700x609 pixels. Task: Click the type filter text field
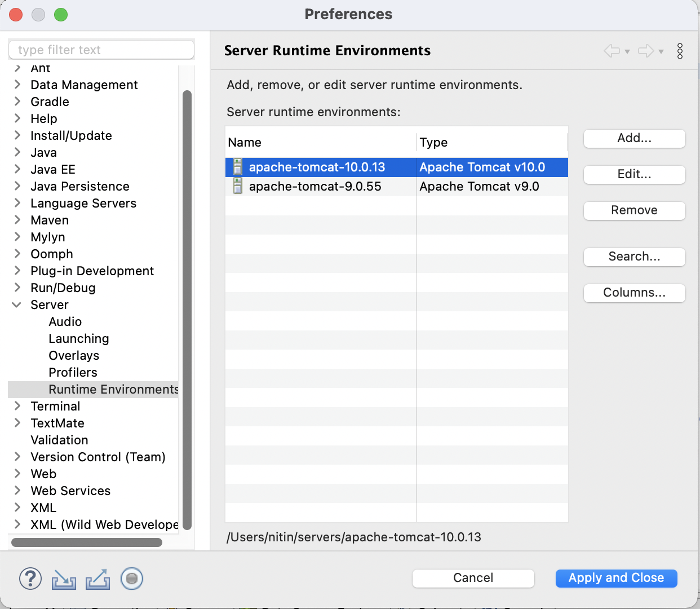click(101, 50)
